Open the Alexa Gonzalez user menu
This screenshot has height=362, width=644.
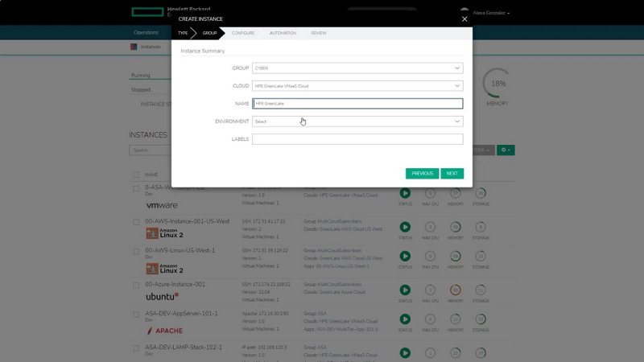[491, 13]
